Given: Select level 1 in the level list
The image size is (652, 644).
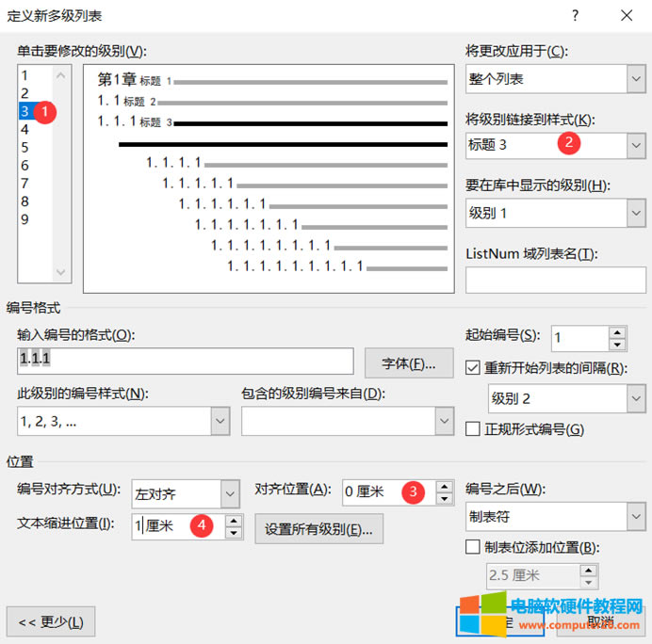Looking at the screenshot, I should pos(35,75).
